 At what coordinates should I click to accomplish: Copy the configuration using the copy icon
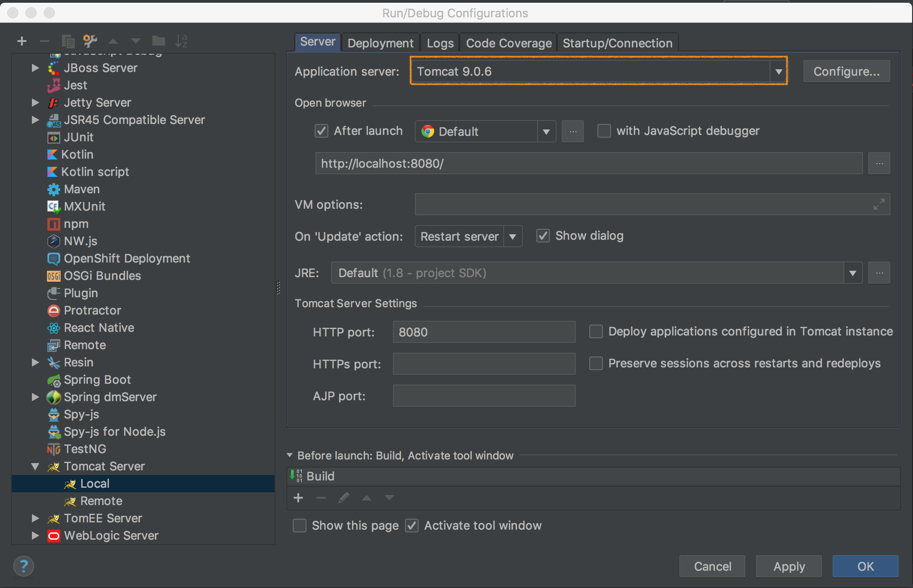(x=68, y=41)
